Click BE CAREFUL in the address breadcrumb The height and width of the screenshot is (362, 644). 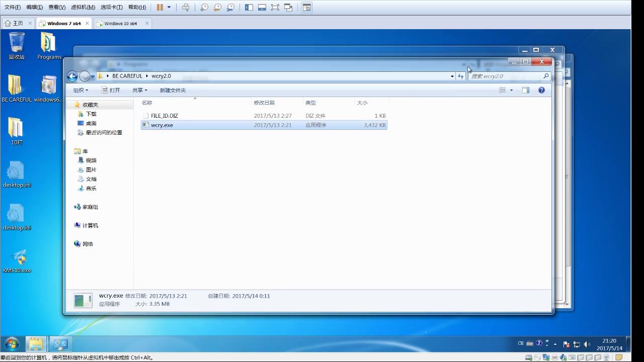[127, 76]
